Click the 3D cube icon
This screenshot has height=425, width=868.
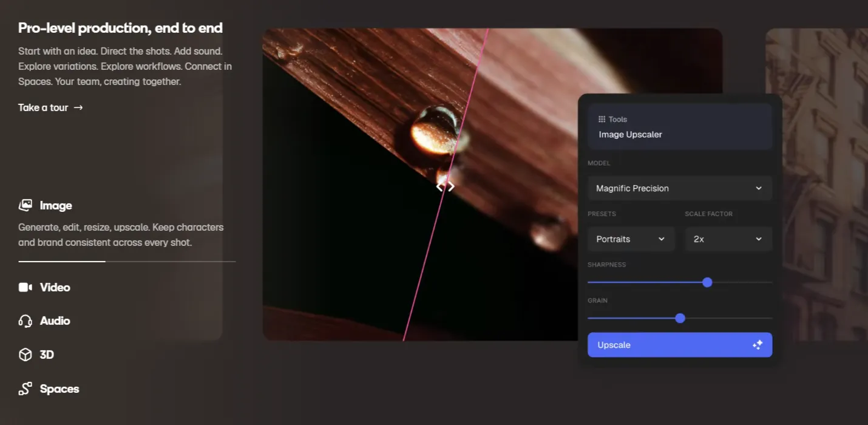(x=25, y=355)
